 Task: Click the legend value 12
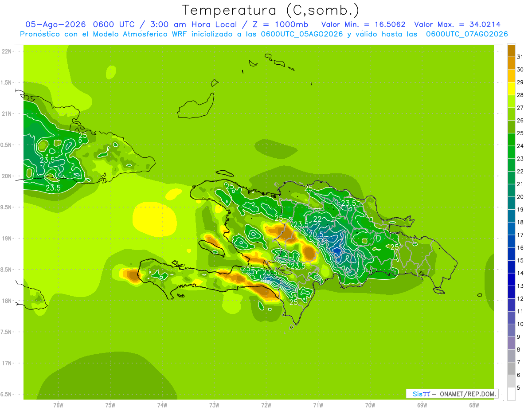[520, 298]
